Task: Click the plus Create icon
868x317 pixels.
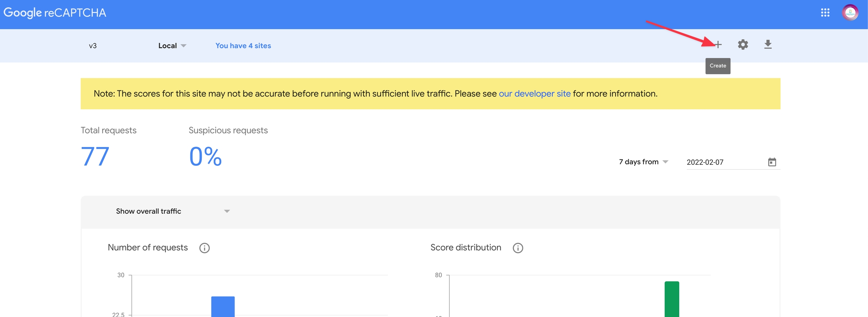Action: 718,45
